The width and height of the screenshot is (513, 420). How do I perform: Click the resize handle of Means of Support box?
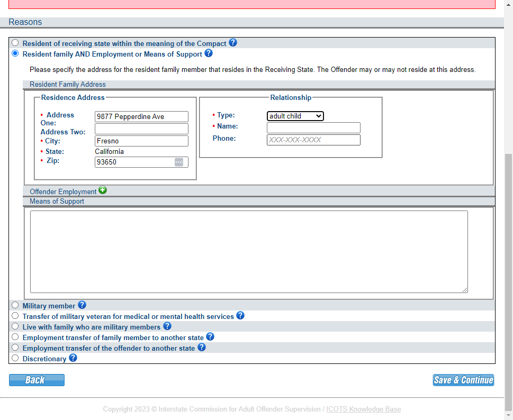(x=465, y=290)
